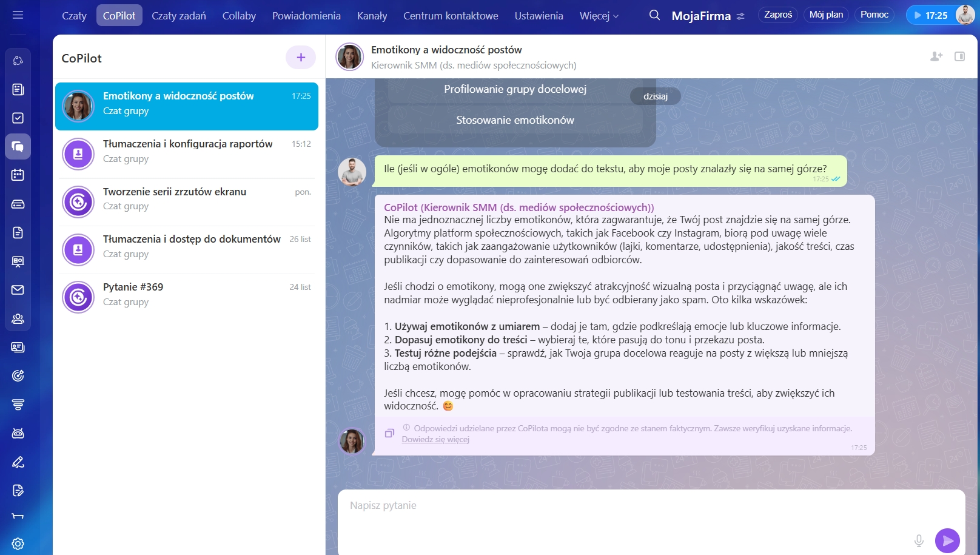Viewport: 980px width, 555px height.
Task: Click the search magnifier icon
Action: (x=654, y=15)
